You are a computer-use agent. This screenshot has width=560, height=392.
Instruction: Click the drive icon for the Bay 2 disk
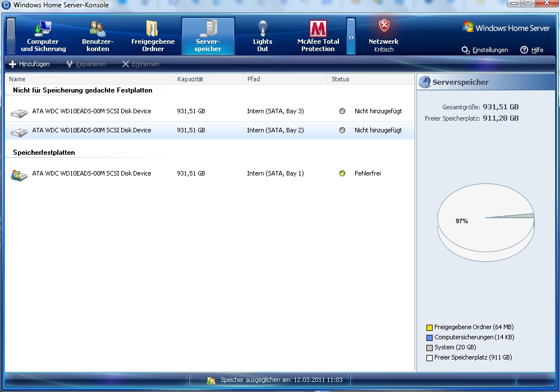pos(19,132)
